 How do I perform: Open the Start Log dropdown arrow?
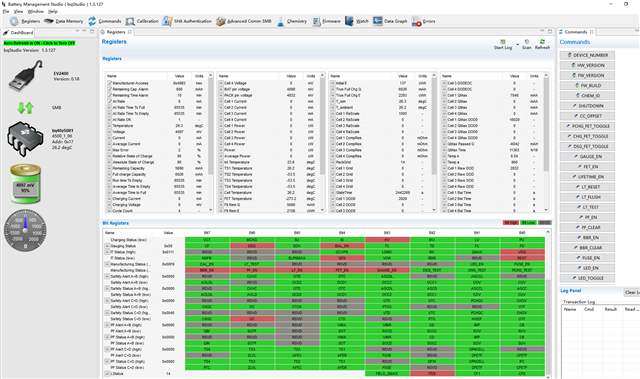(517, 44)
